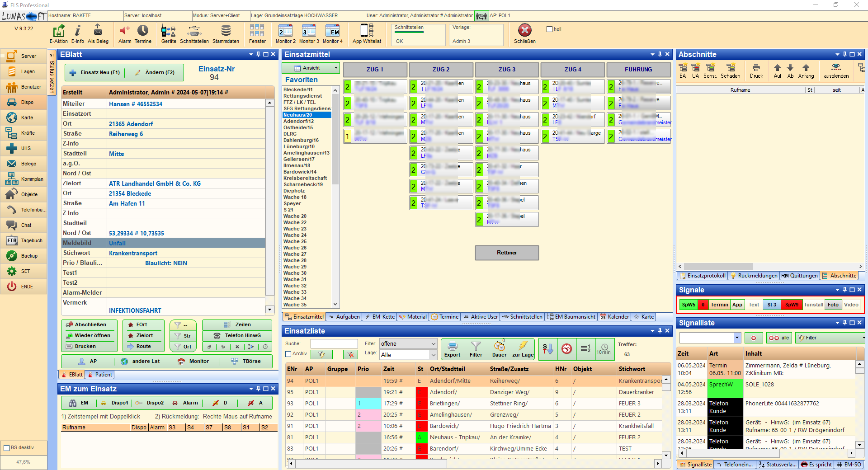Tick the Archiv checkbox
This screenshot has width=868, height=470.
(288, 354)
